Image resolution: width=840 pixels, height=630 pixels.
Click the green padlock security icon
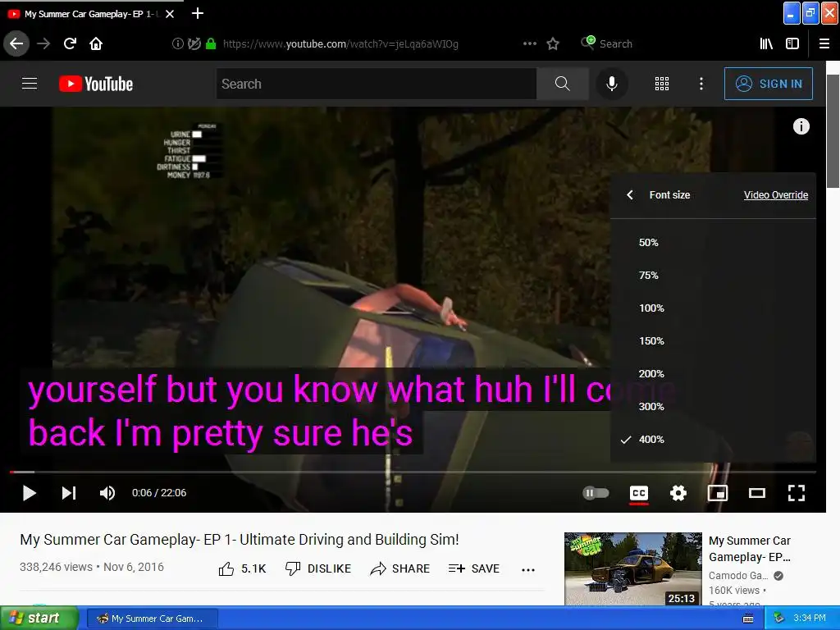click(211, 43)
